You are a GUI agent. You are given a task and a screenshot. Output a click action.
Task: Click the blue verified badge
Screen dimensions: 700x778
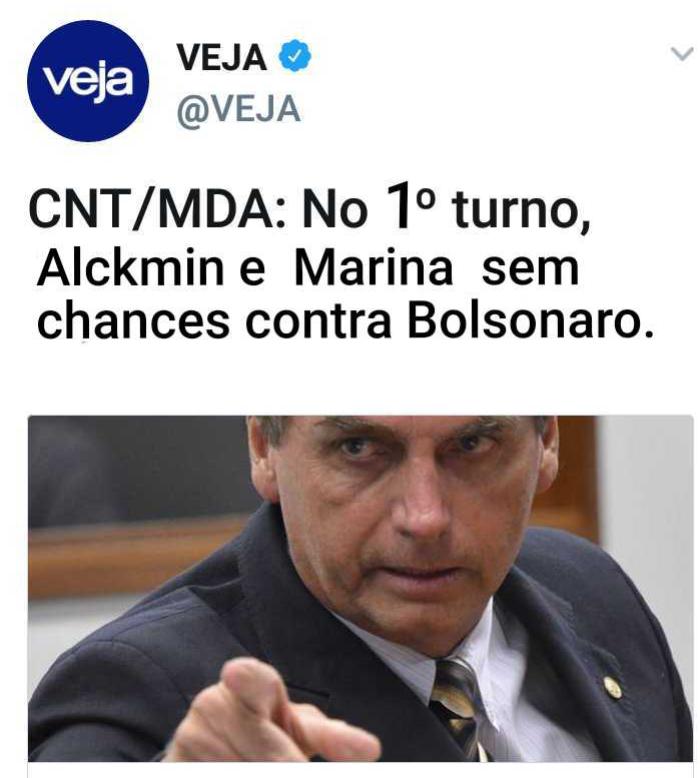click(x=294, y=56)
